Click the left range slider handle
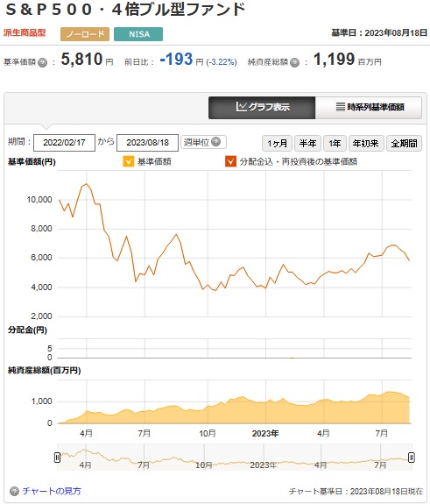430x504 pixels. [58, 458]
